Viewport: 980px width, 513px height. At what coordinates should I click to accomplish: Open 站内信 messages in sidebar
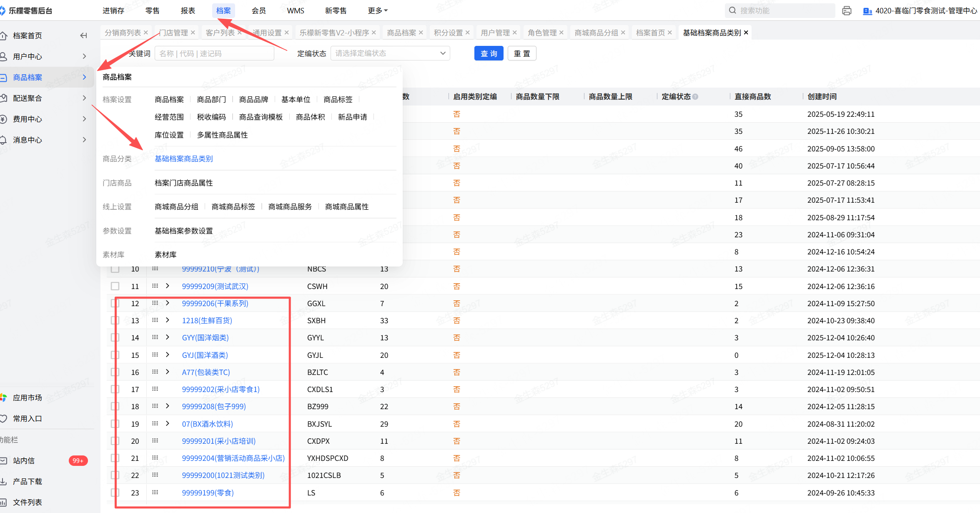[x=24, y=460]
